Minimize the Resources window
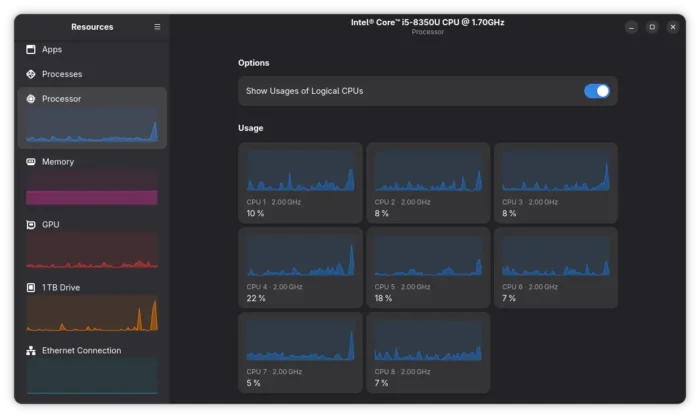Image resolution: width=700 pixels, height=418 pixels. (630, 27)
